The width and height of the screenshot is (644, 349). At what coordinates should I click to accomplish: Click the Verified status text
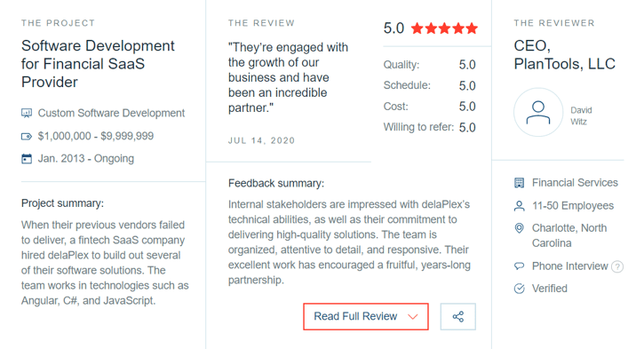(x=550, y=289)
